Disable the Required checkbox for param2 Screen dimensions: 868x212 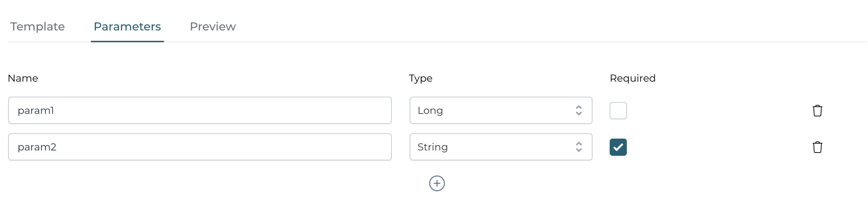tap(618, 147)
